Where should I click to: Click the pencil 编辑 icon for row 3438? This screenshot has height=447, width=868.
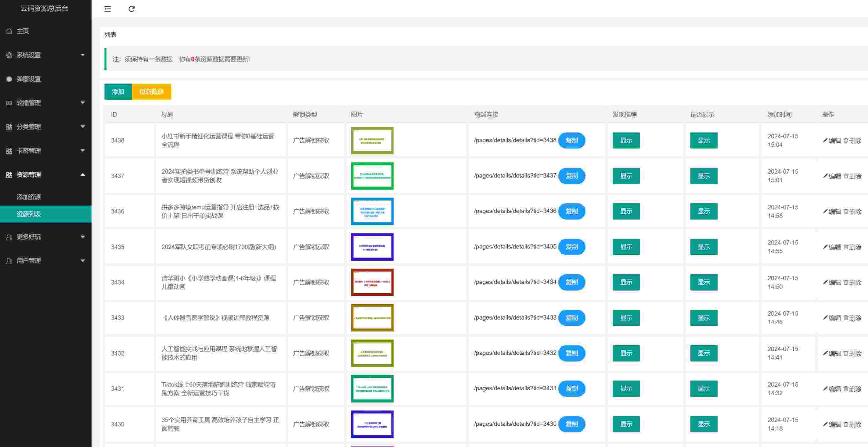click(825, 140)
